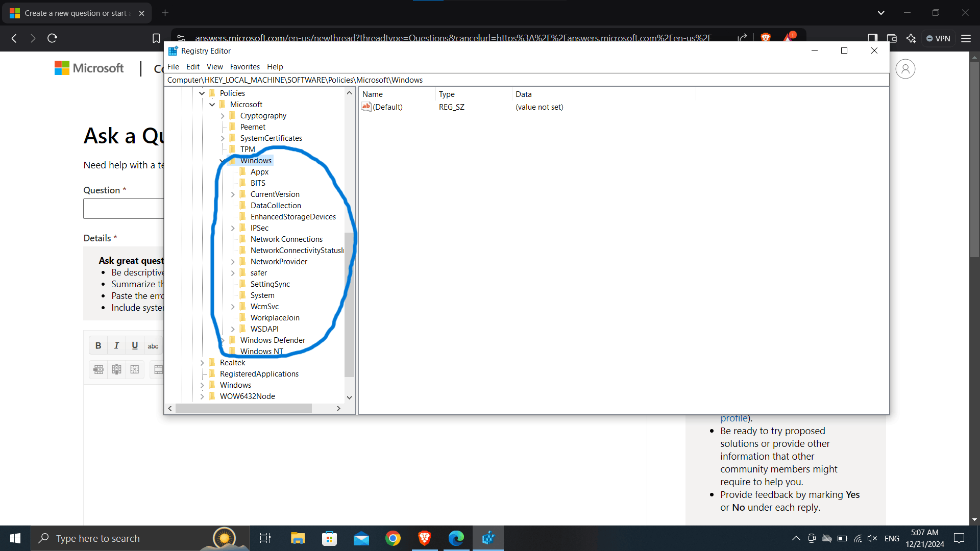Viewport: 980px width, 551px height.
Task: Open the View menu in Registry Editor
Action: (x=214, y=66)
